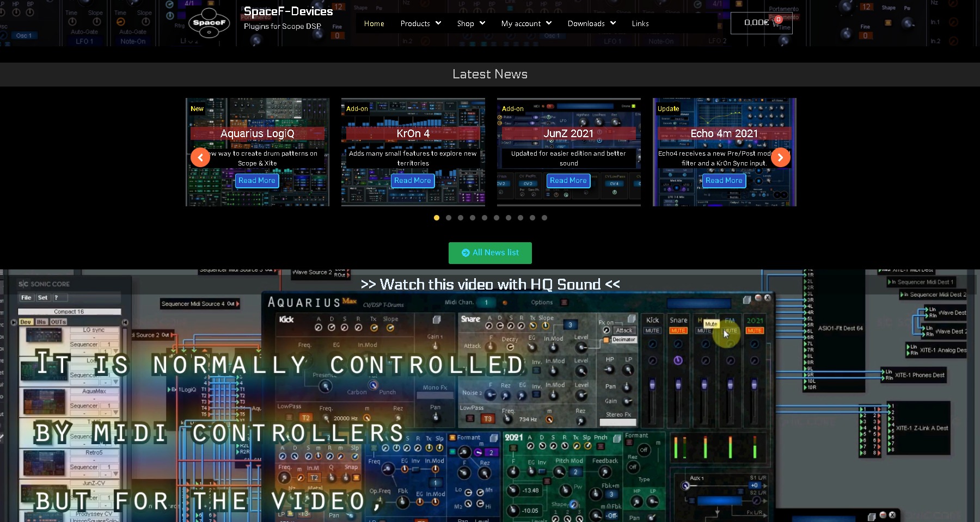The height and width of the screenshot is (522, 980).
Task: Open the Downloads dropdown
Action: [x=592, y=23]
